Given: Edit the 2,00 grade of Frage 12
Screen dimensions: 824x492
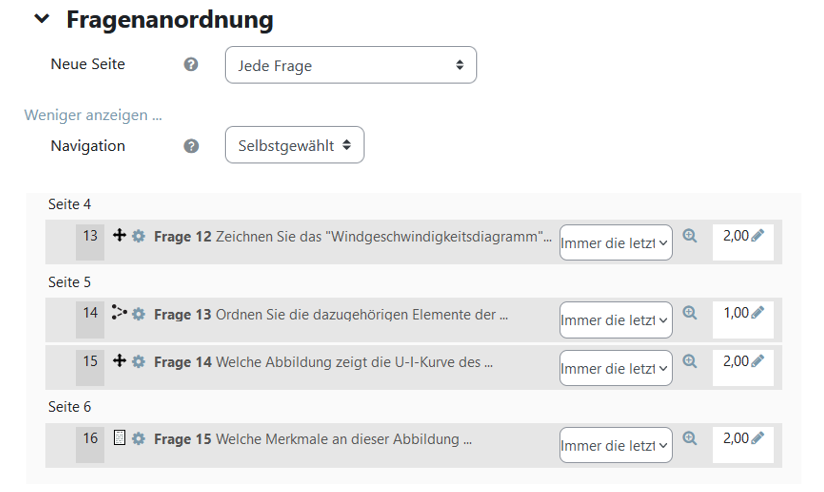Looking at the screenshot, I should [x=757, y=235].
